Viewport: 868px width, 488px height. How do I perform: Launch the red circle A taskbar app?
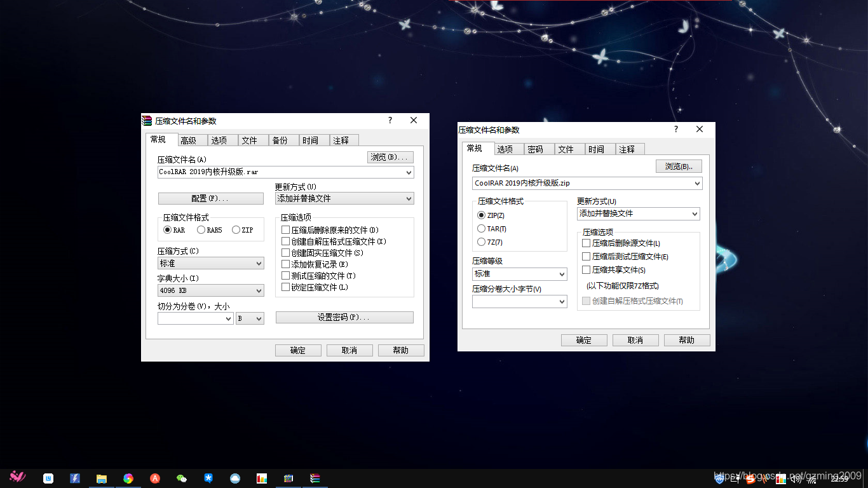pos(155,478)
